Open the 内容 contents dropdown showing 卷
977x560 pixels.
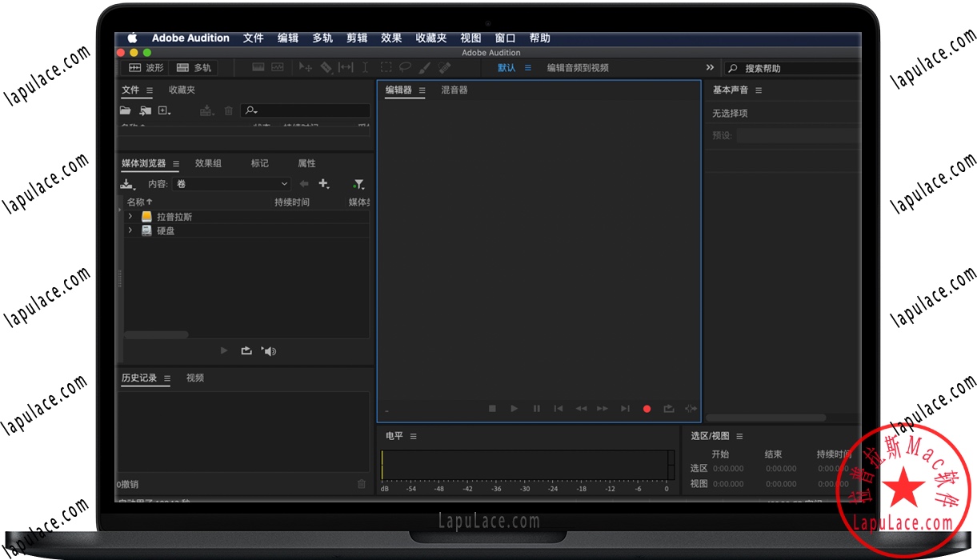(x=230, y=184)
